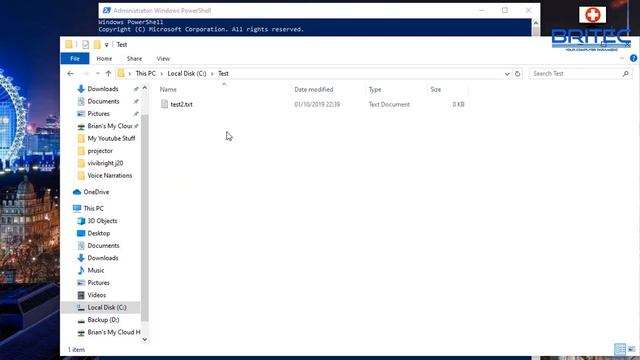Screen dimensions: 640x360
Task: Open the Voice Narrations folder
Action: click(x=110, y=176)
